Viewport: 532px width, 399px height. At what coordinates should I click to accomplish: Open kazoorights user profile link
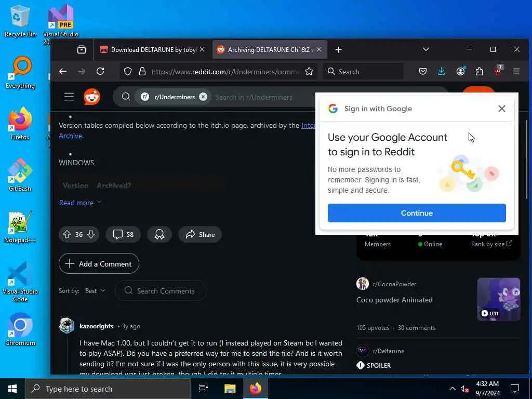click(x=96, y=326)
